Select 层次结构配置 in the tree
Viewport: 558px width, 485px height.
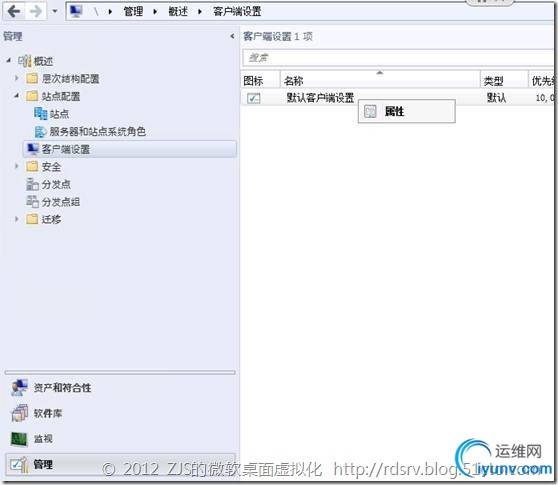click(x=70, y=79)
